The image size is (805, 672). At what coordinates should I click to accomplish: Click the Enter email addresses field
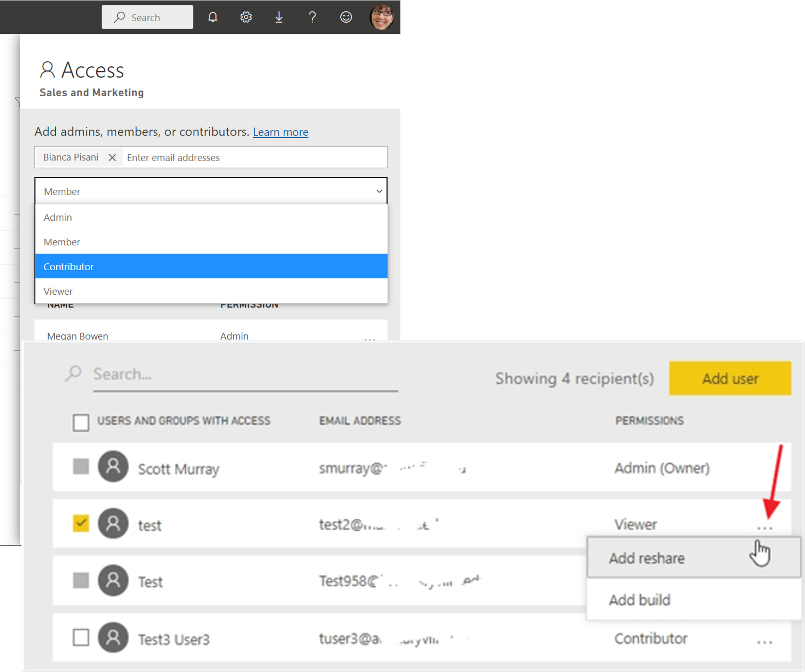coord(254,157)
